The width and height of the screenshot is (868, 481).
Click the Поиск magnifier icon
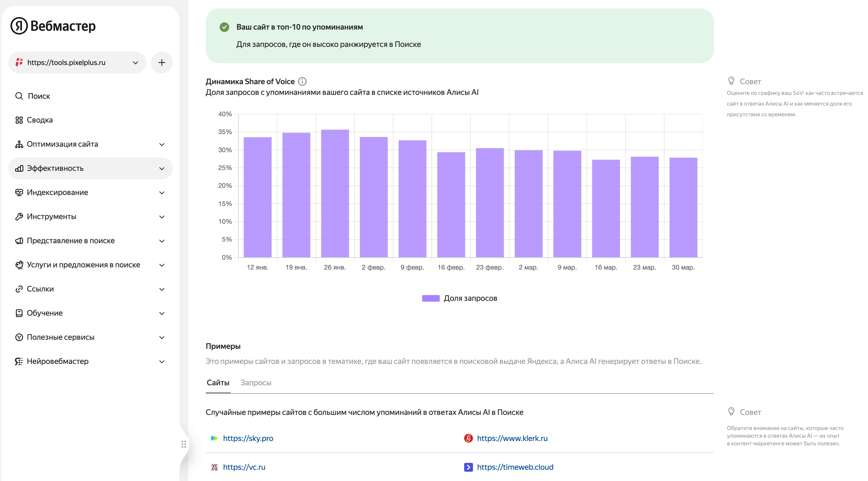(x=19, y=96)
